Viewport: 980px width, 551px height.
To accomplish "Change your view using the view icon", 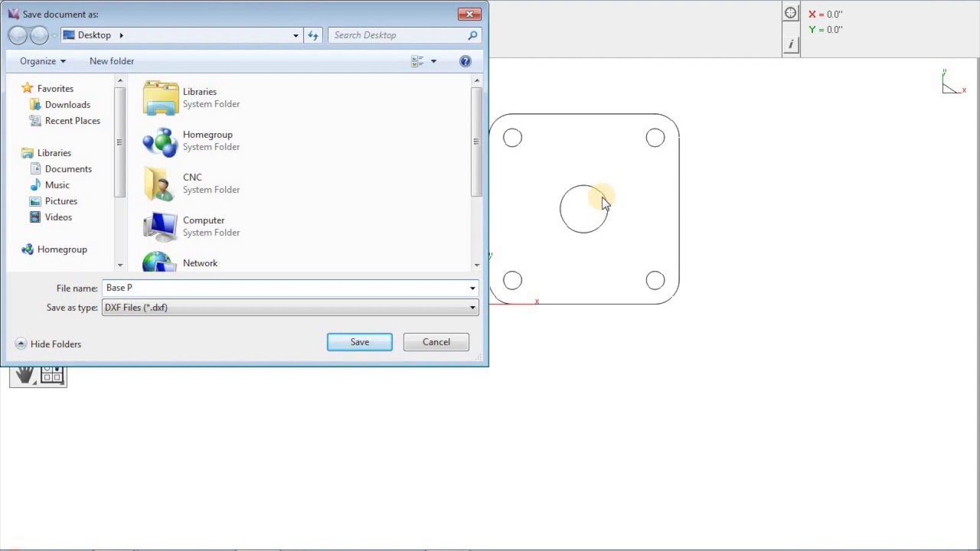I will 417,61.
